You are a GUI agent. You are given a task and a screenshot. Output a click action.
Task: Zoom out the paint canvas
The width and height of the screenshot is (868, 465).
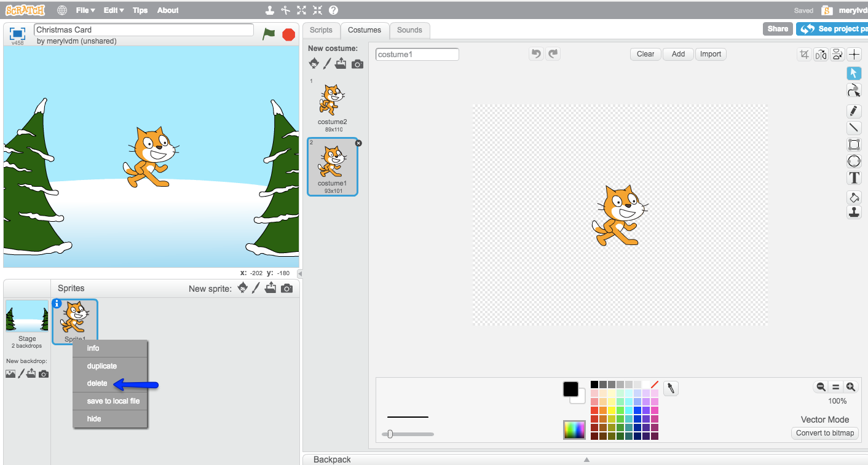(820, 387)
